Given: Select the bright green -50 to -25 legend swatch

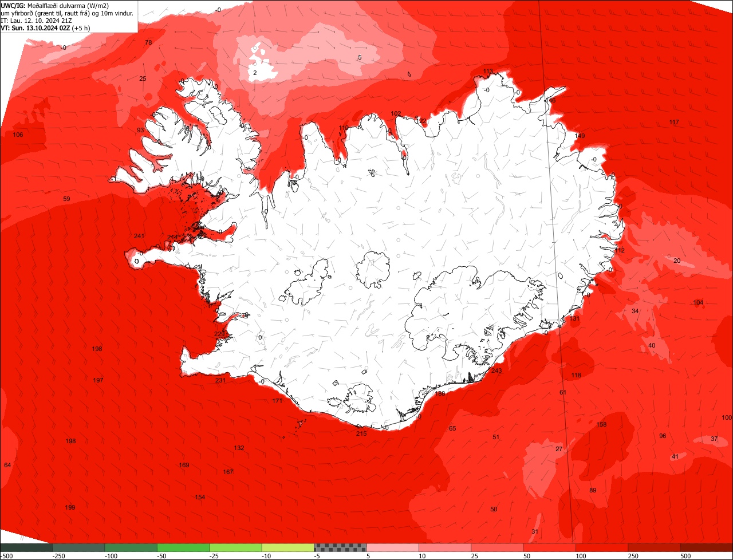Looking at the screenshot, I should [183, 547].
